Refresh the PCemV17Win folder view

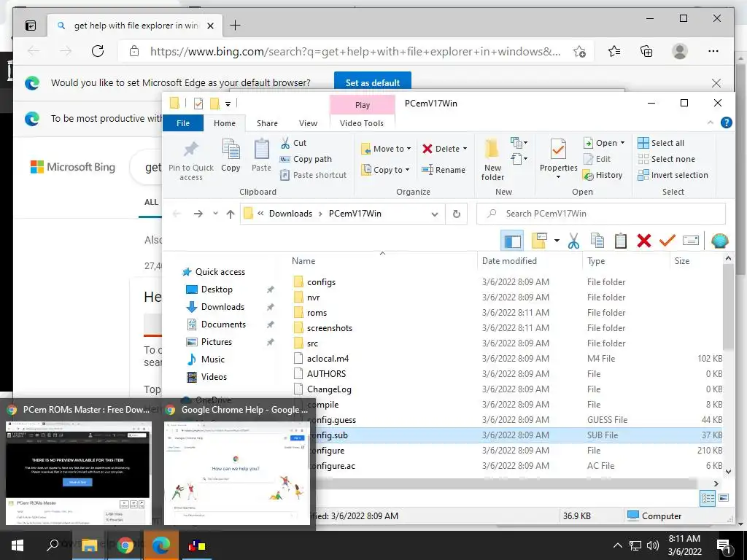point(457,214)
